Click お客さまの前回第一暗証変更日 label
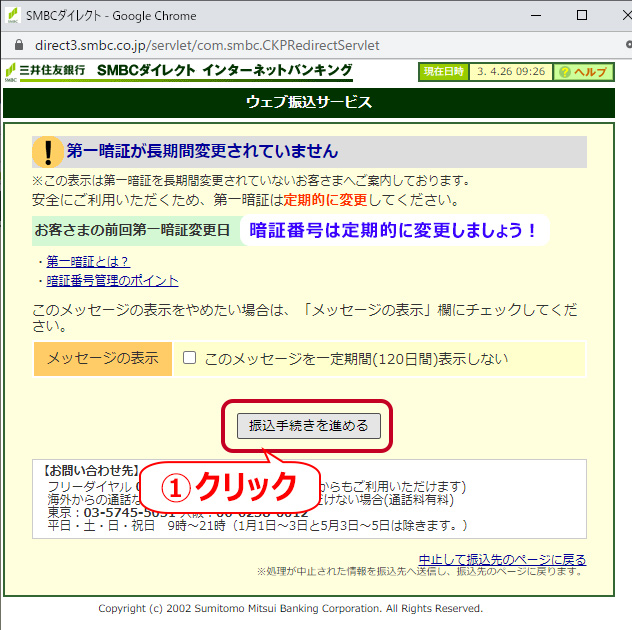This screenshot has width=632, height=630. point(133,230)
